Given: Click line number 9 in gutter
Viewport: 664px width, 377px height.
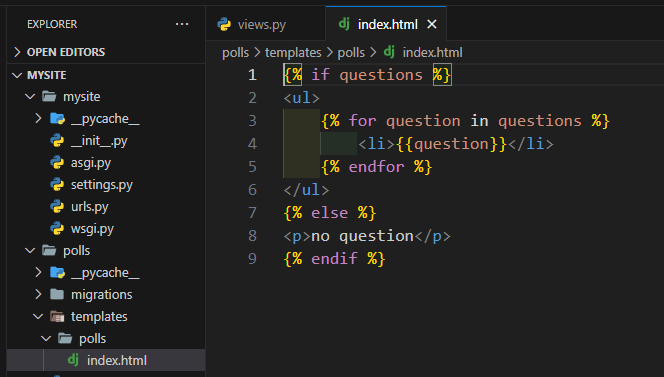Looking at the screenshot, I should (252, 258).
